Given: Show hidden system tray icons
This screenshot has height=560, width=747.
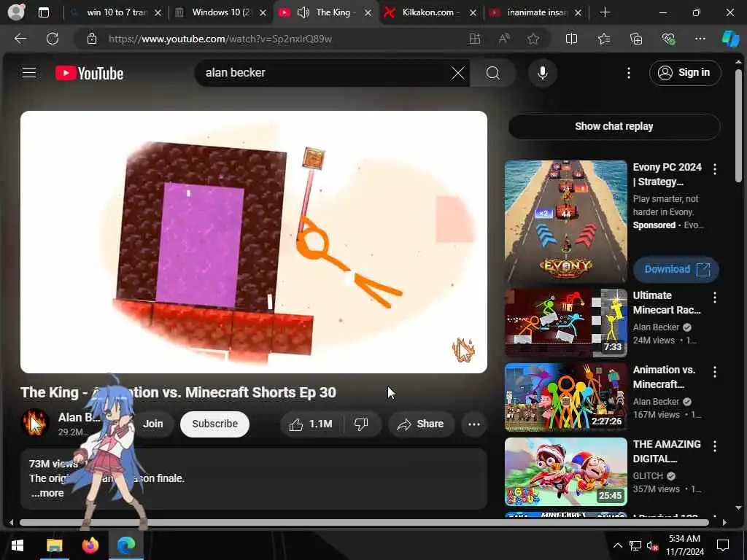Looking at the screenshot, I should (617, 545).
